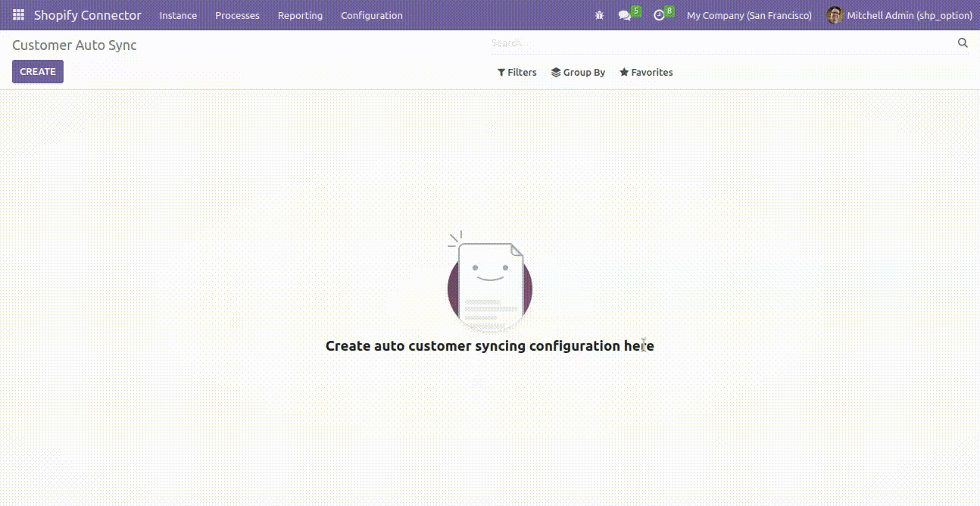Click the smiling document illustration
This screenshot has width=980, height=506.
490,285
